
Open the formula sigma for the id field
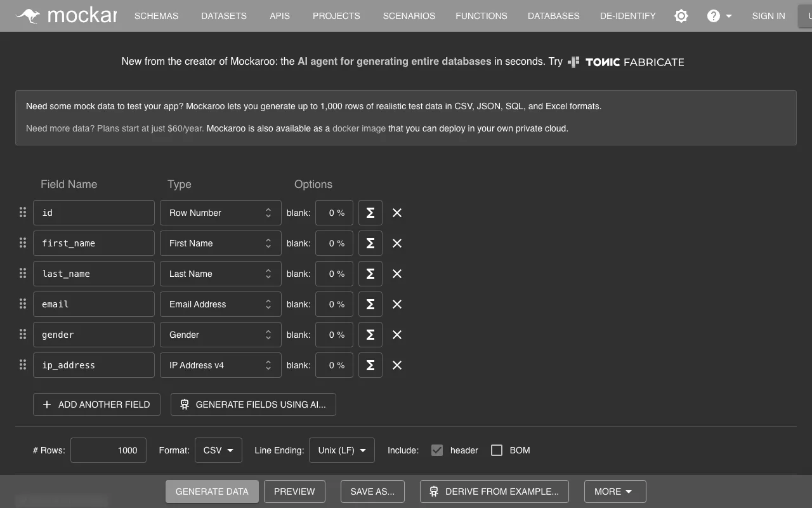pyautogui.click(x=370, y=213)
